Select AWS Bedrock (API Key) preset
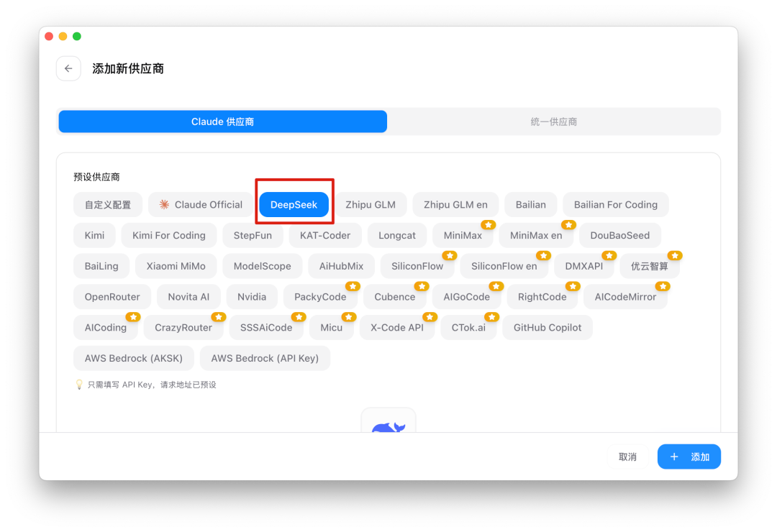 (265, 358)
